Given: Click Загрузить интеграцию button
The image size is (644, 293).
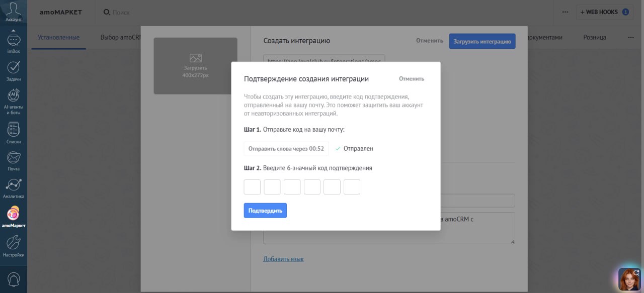Looking at the screenshot, I should pyautogui.click(x=482, y=41).
